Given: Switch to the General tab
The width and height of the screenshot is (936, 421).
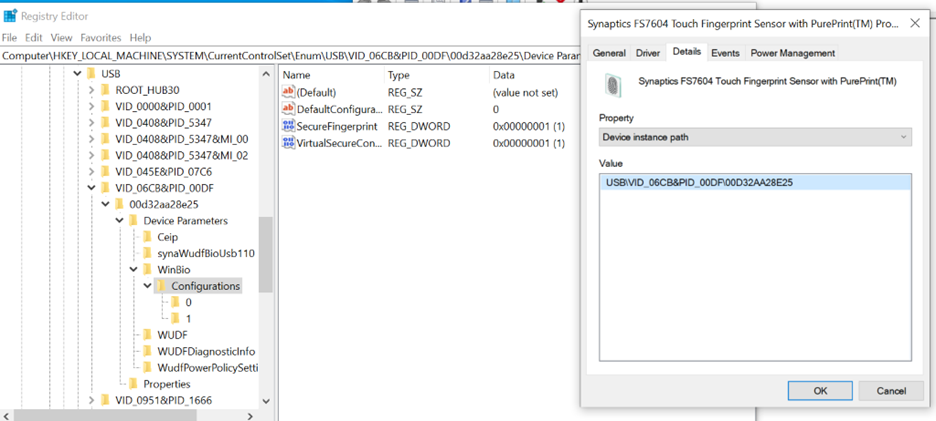Looking at the screenshot, I should pos(609,53).
